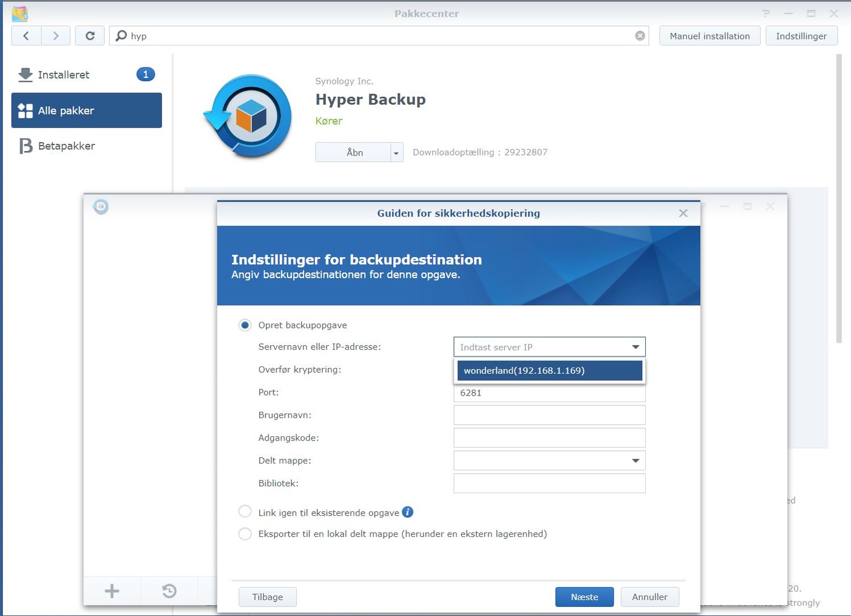Add a new backup task with plus icon
Screen dimensions: 851x616
point(112,591)
